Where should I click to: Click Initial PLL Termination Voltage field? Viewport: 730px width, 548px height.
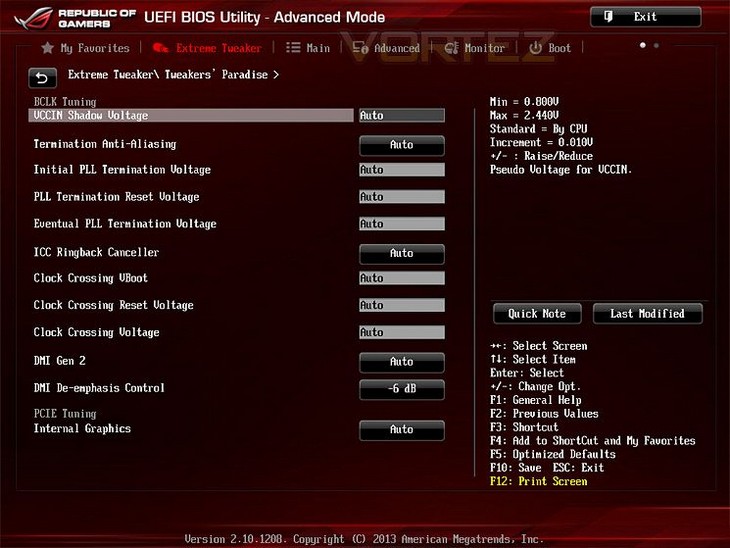[402, 169]
